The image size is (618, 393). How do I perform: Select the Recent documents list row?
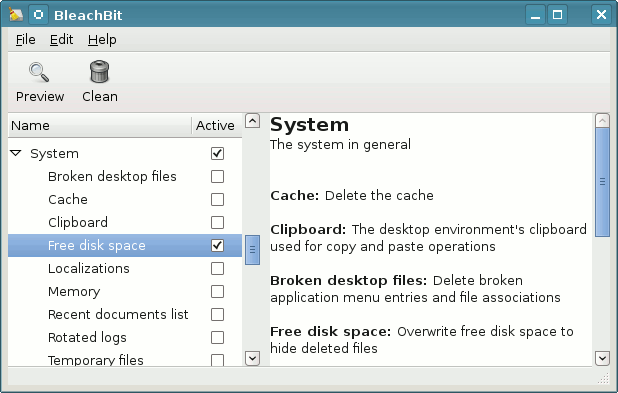pyautogui.click(x=125, y=314)
